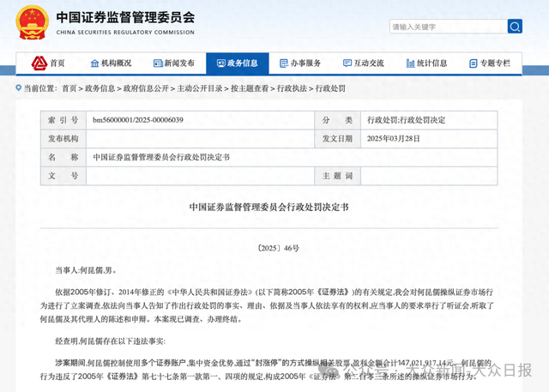This screenshot has width=549, height=392.
Task: Click the CHINA SECURITIES REGULATORY COMMISSION subtitle
Action: (125, 33)
